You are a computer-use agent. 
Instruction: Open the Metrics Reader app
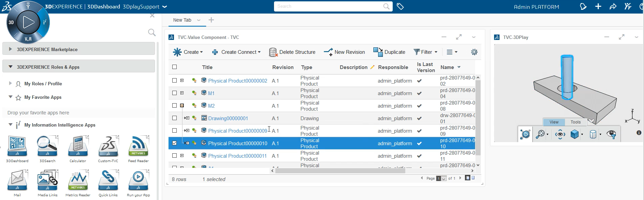78,181
